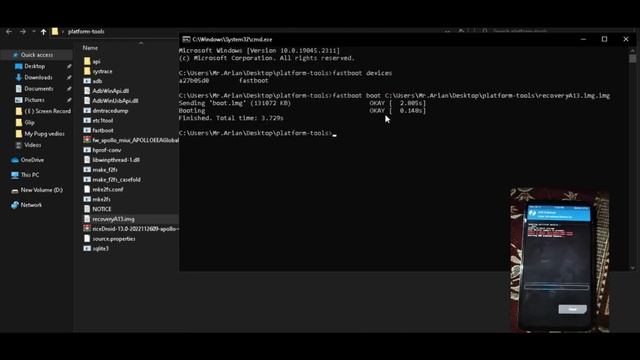Select New Volume (D:) drive

click(41, 190)
